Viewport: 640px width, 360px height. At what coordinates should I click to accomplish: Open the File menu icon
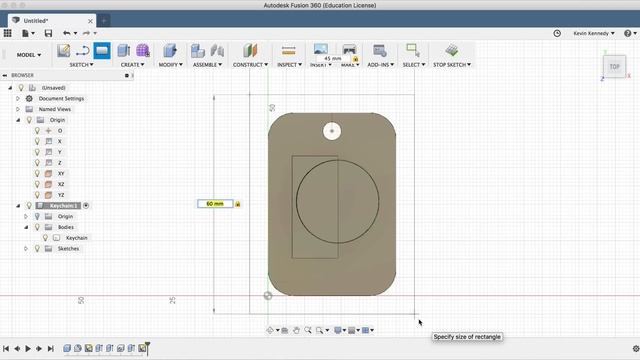(28, 33)
